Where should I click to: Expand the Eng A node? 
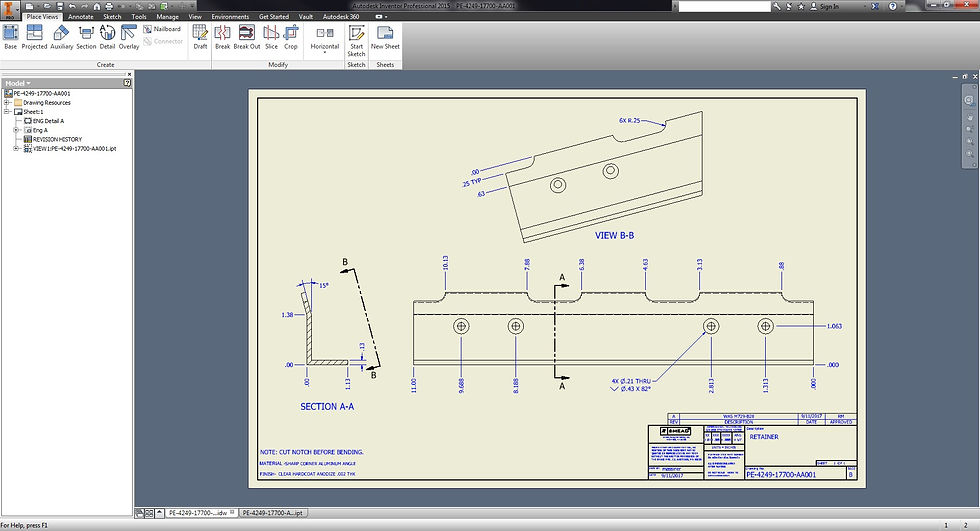(17, 130)
